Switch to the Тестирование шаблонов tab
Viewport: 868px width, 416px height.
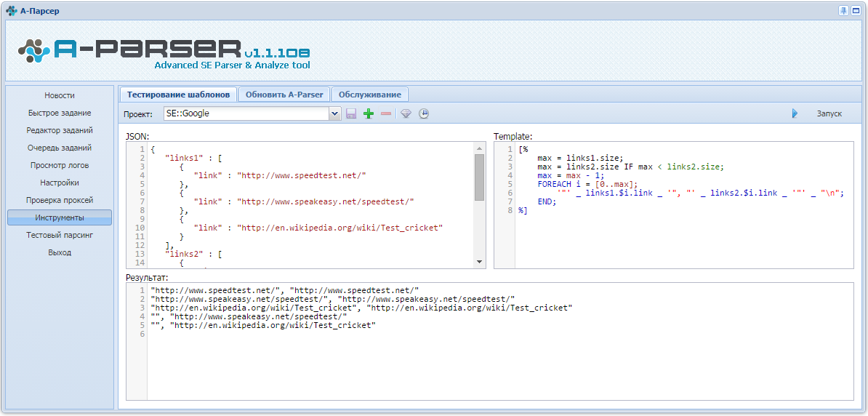pos(178,94)
